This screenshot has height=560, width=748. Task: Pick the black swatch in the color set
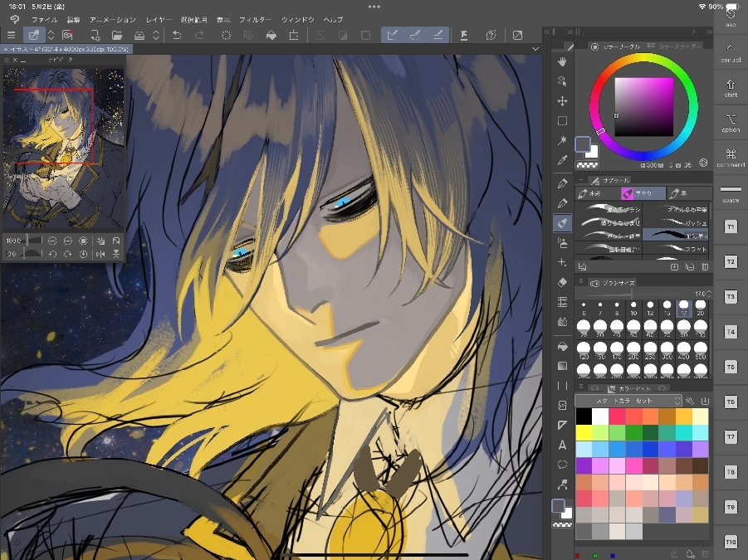[x=584, y=416]
